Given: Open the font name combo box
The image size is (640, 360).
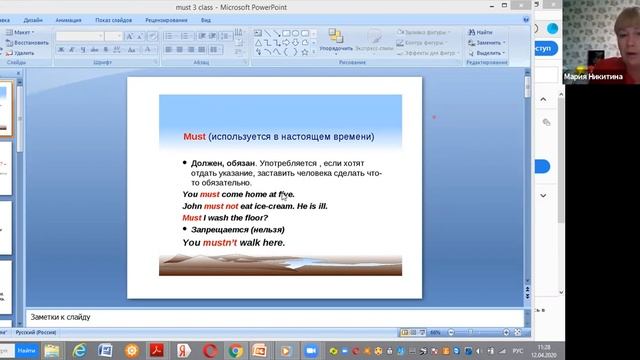Looking at the screenshot, I should [80, 36].
